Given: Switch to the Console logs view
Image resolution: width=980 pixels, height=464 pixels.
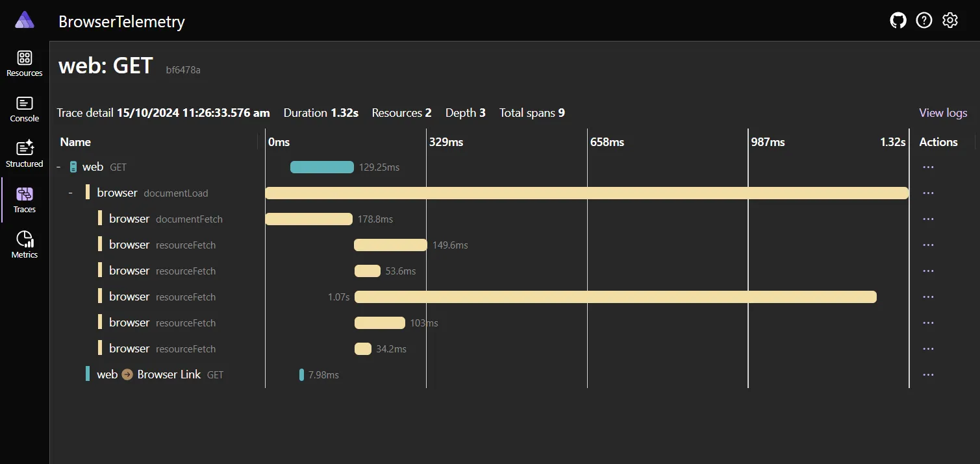Looking at the screenshot, I should point(24,108).
